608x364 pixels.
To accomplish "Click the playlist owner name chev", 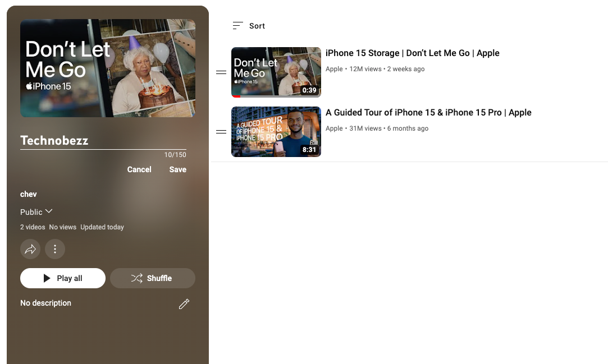I will click(x=28, y=195).
